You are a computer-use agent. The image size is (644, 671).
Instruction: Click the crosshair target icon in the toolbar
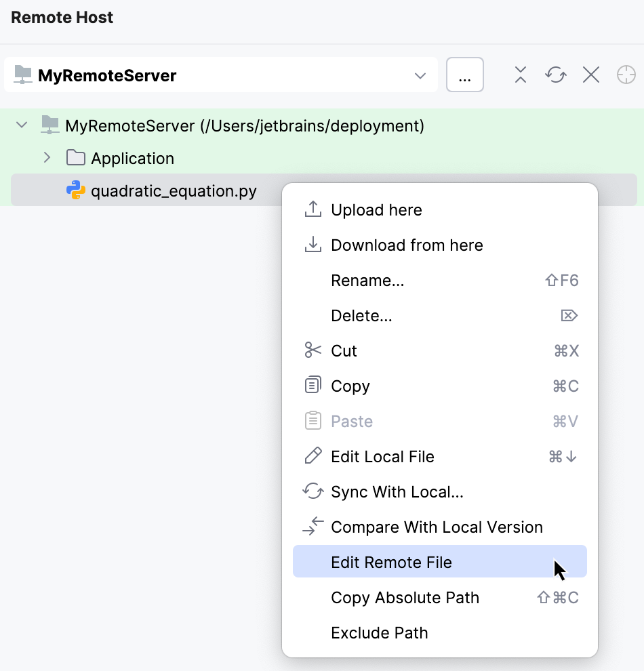(x=626, y=75)
